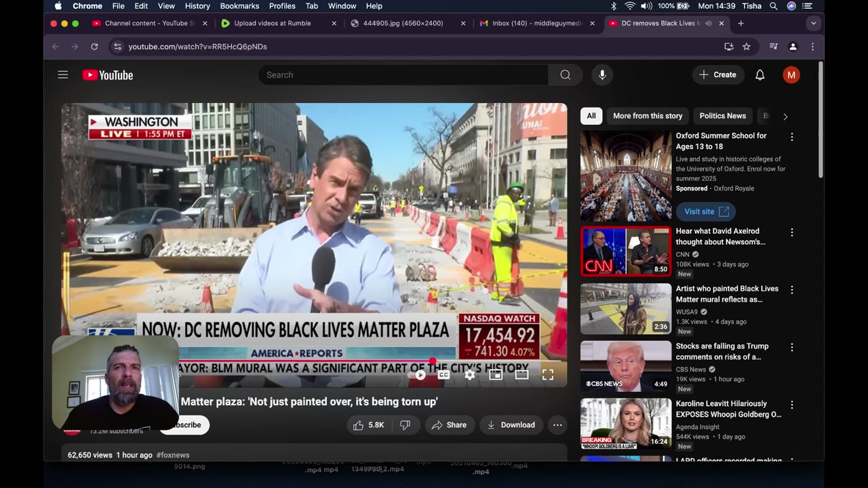Viewport: 868px width, 488px height.
Task: Click the Create button
Action: pos(718,75)
